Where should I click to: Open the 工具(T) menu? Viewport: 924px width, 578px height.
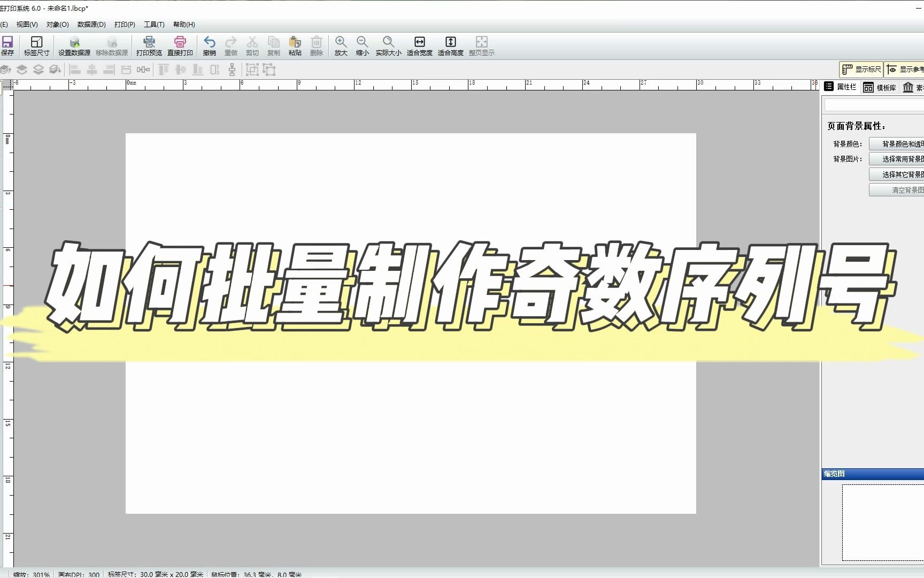153,25
